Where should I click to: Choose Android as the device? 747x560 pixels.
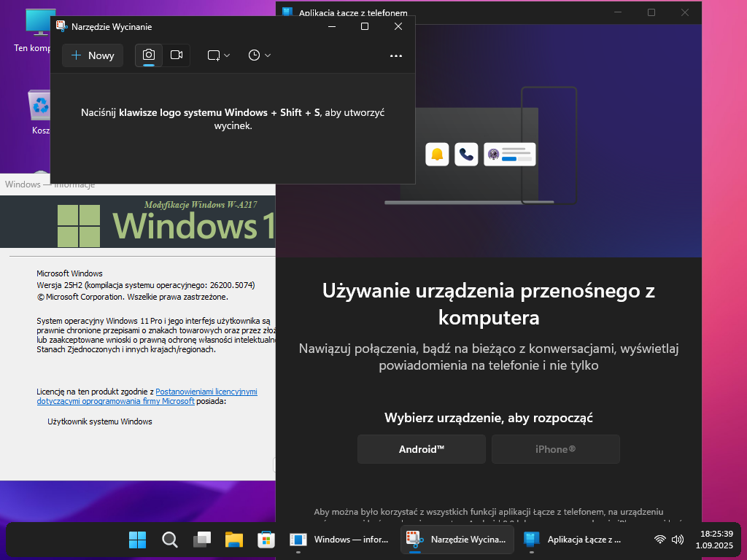point(421,449)
